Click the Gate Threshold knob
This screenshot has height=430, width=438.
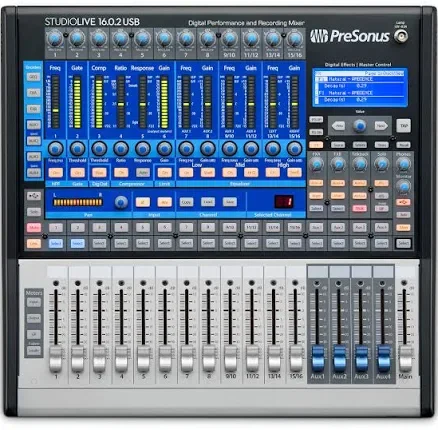click(77, 149)
